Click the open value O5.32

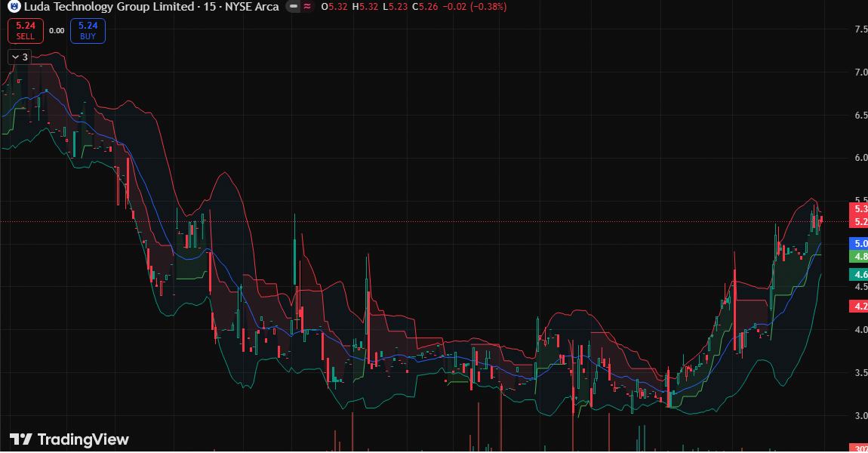click(x=334, y=7)
